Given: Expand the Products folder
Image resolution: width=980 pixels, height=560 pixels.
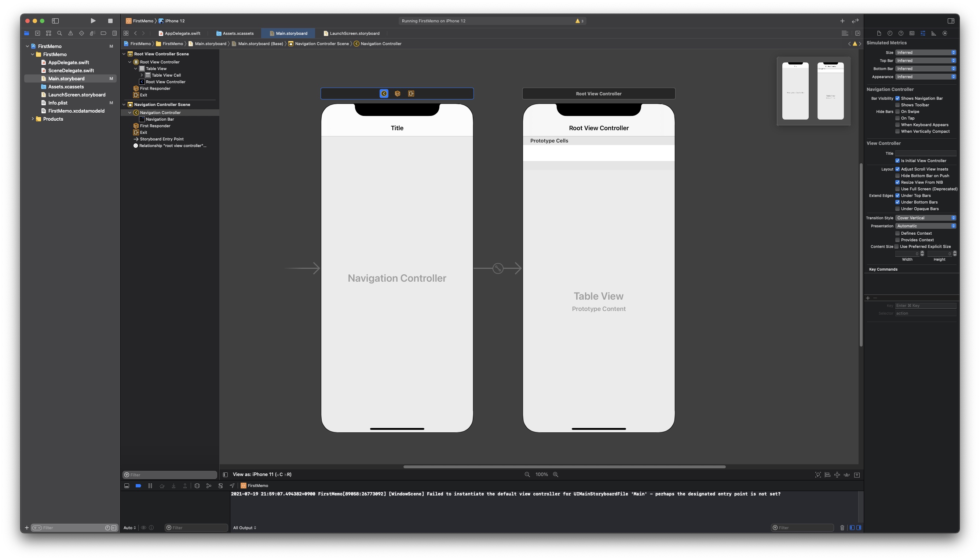Looking at the screenshot, I should click(33, 119).
